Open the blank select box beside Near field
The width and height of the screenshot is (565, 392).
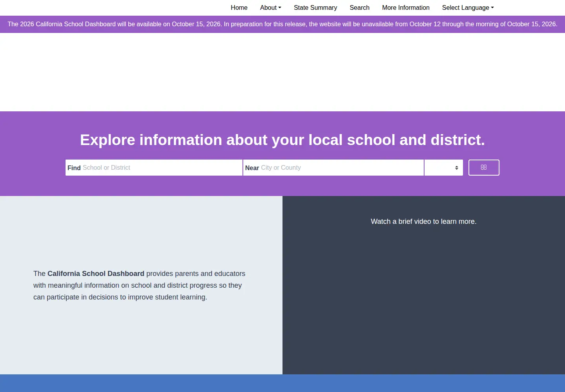(444, 168)
